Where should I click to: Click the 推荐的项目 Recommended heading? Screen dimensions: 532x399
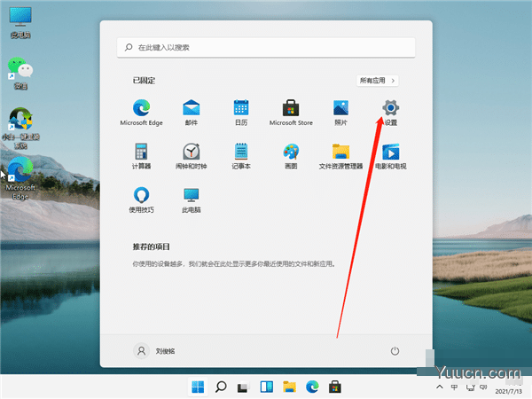151,246
